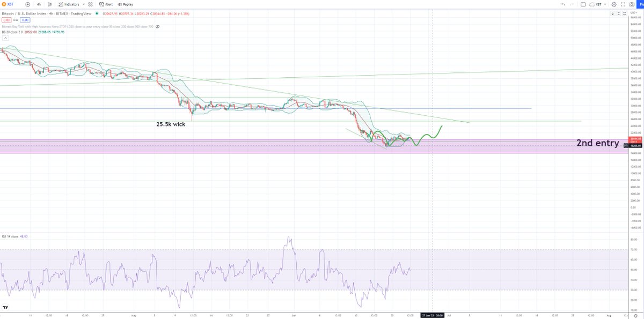
Task: Click the move pane down arrow icon
Action: [x=613, y=13]
